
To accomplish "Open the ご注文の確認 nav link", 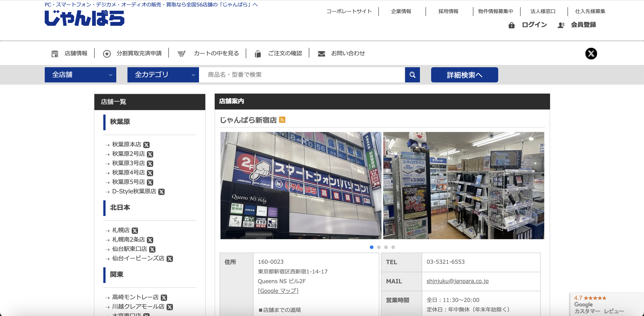I will pos(285,53).
